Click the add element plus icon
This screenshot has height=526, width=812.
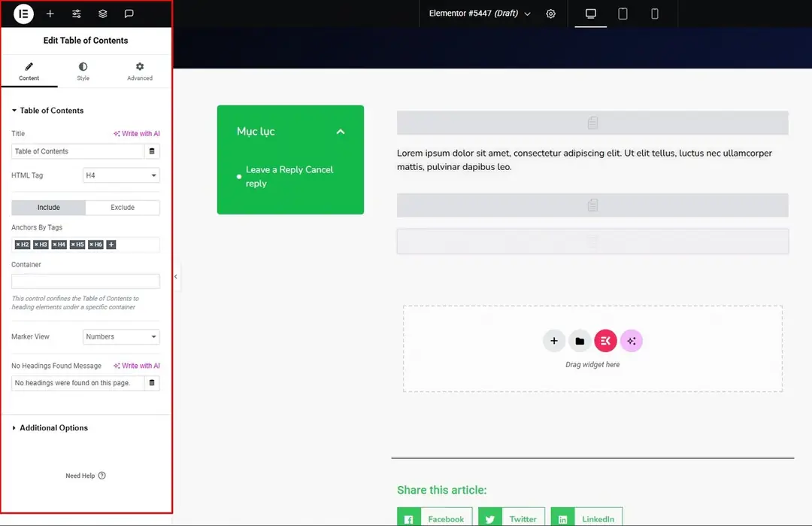50,14
